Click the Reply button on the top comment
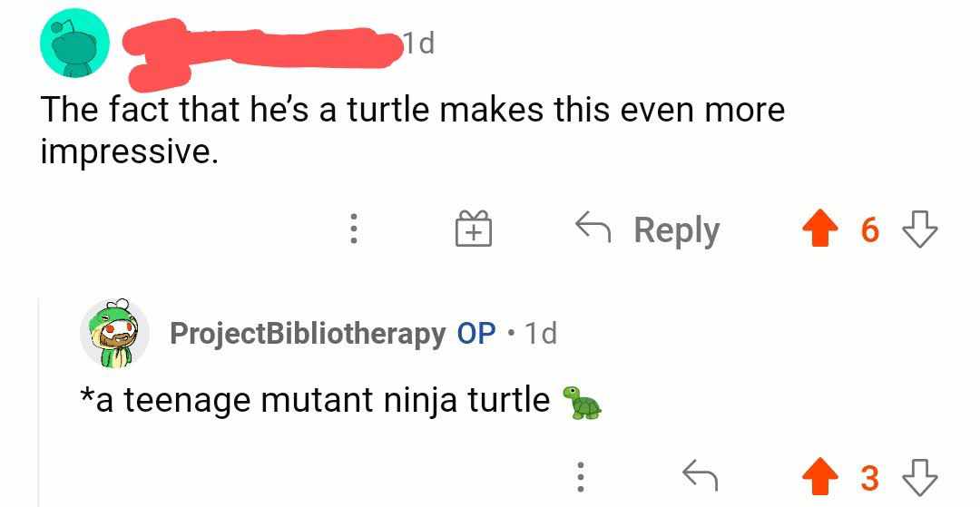Viewport: 980px width, 507px height. [x=647, y=229]
